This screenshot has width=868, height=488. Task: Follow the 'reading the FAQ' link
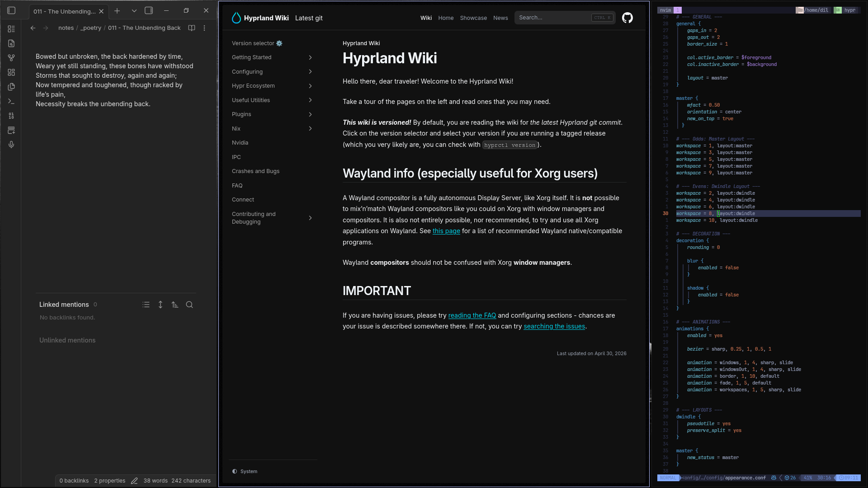[x=472, y=315]
